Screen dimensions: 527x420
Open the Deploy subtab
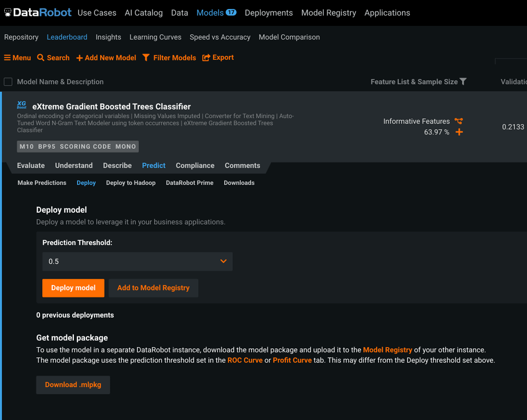point(86,183)
